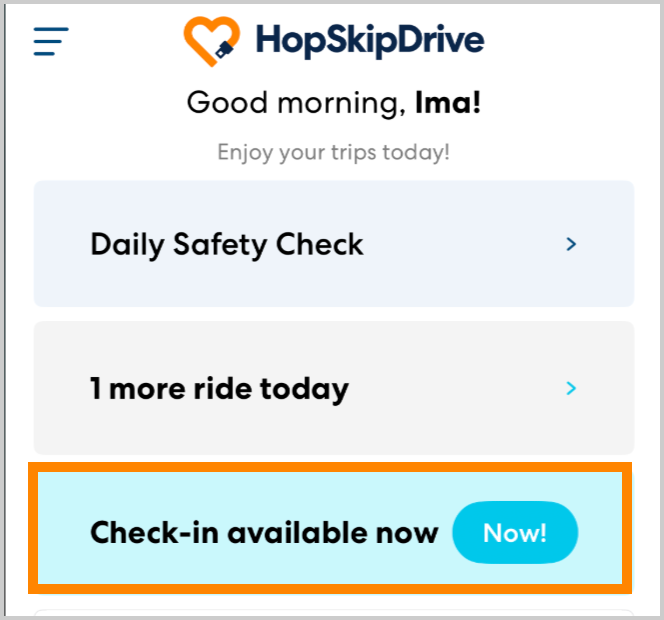
Task: Click the HopSkipDrive wordmark text
Action: 369,40
